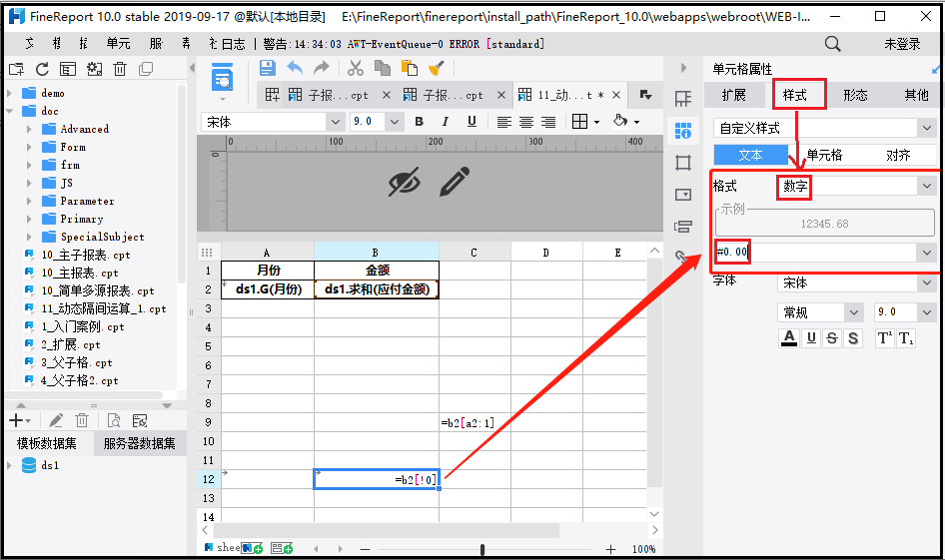Toggle text shadow S button
This screenshot has height=560, width=945.
(x=853, y=338)
